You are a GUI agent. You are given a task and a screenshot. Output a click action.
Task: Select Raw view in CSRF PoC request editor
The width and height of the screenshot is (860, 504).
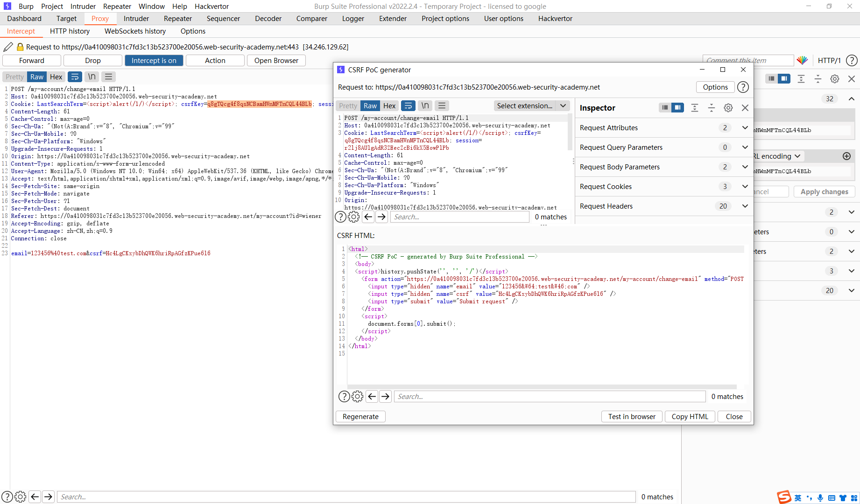370,105
